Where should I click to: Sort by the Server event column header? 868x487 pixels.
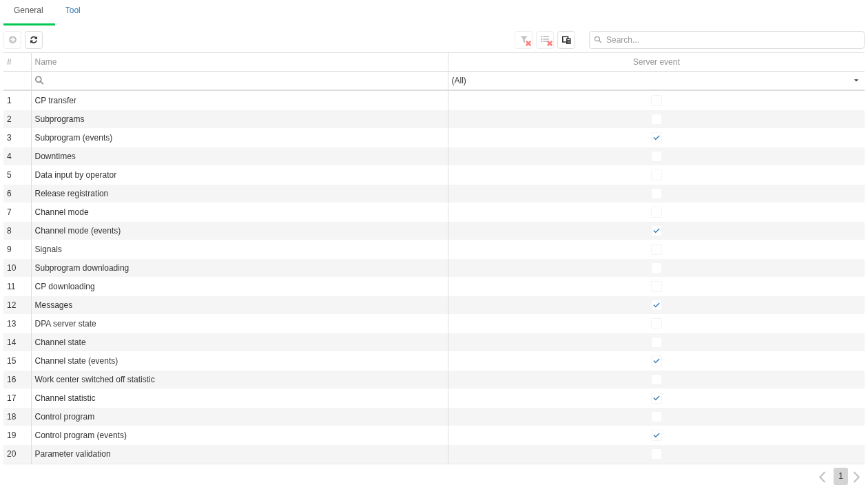click(x=656, y=62)
